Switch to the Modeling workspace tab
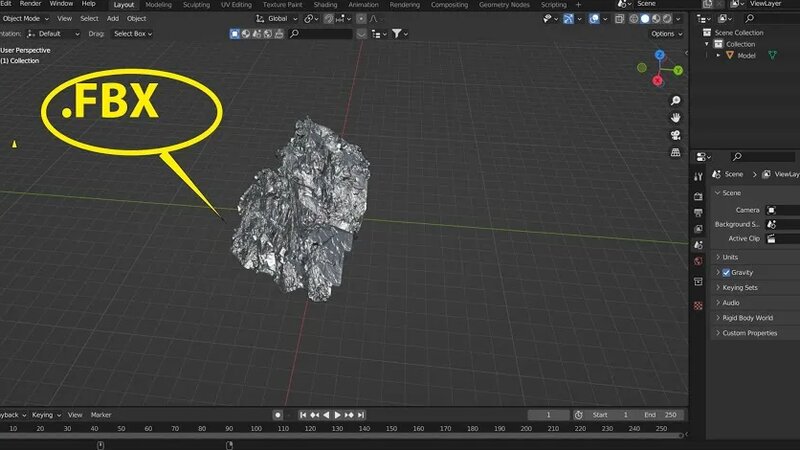The width and height of the screenshot is (800, 450). click(x=159, y=5)
